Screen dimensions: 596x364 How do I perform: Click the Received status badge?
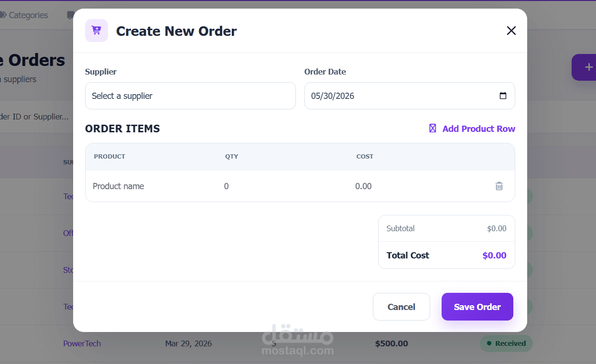(x=506, y=343)
